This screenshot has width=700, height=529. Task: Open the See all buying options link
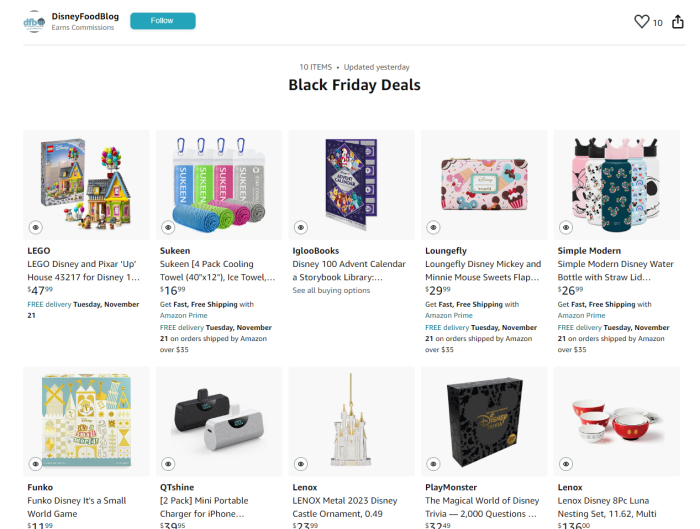pos(330,290)
